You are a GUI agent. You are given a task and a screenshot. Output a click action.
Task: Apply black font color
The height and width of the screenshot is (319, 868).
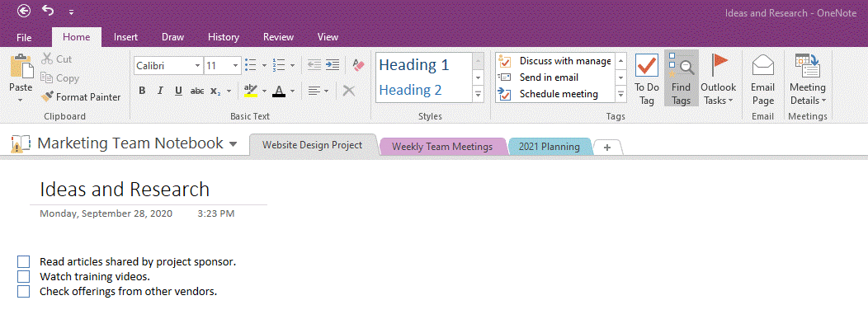279,90
